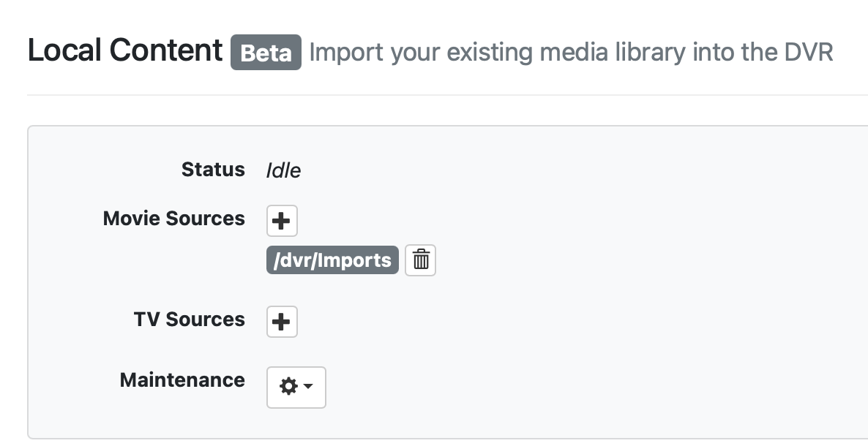Image resolution: width=868 pixels, height=446 pixels.
Task: Delete the /dvr/Imports movie source
Action: (420, 260)
